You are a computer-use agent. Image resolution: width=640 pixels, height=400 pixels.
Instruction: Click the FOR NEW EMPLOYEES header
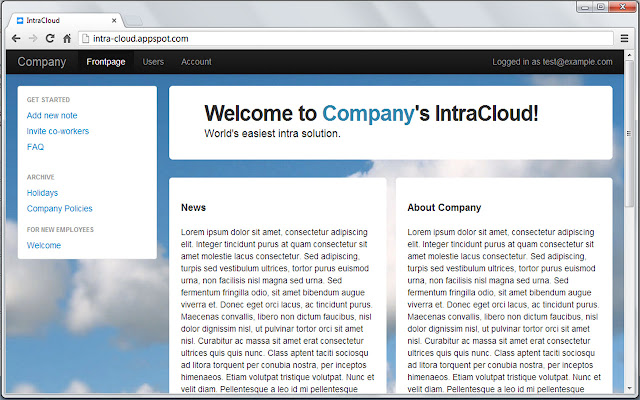coord(60,229)
